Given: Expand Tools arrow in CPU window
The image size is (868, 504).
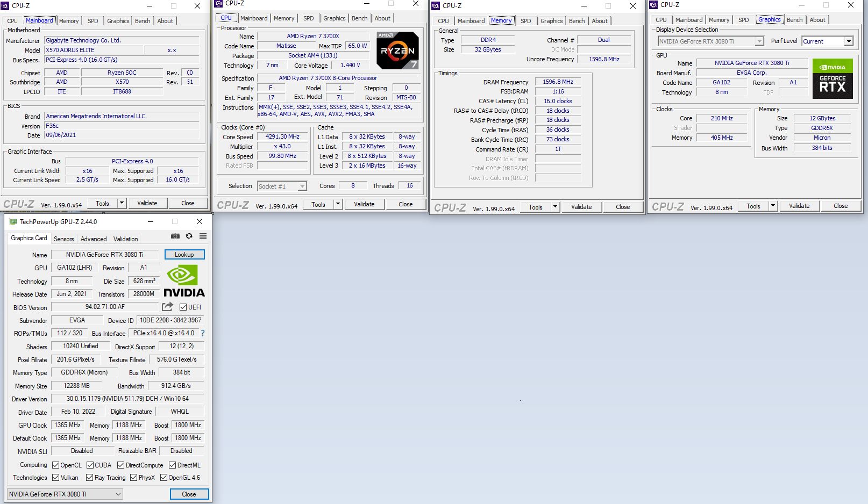Looking at the screenshot, I should (x=338, y=204).
